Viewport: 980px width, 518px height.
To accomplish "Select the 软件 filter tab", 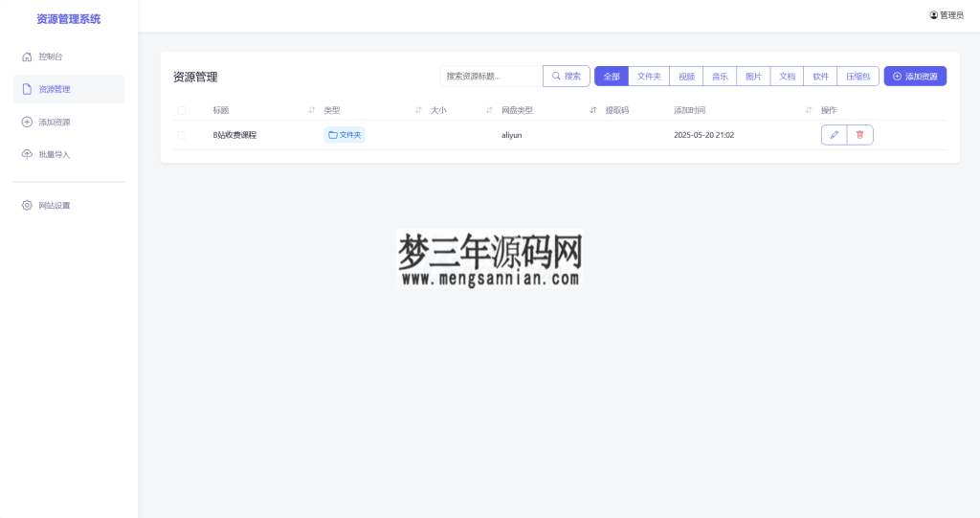I will click(x=820, y=76).
